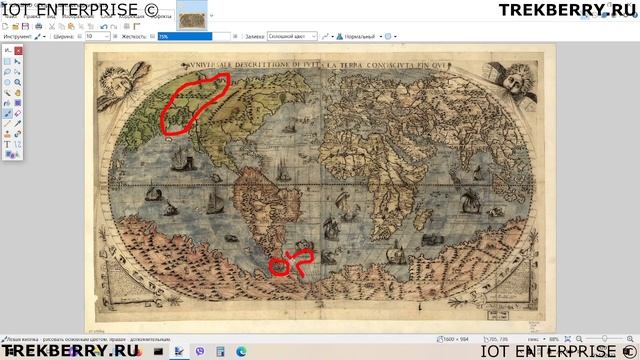
Task: Click the Copy icon in toolbar
Action: (61, 27)
